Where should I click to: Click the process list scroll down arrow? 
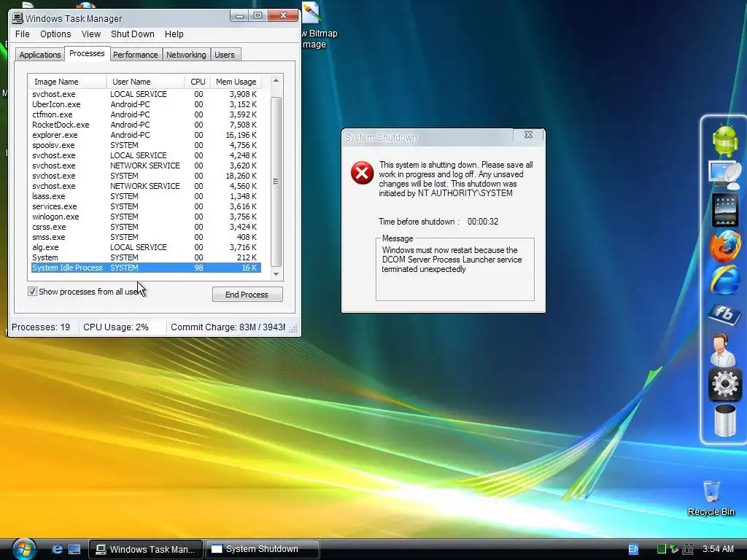(x=276, y=274)
